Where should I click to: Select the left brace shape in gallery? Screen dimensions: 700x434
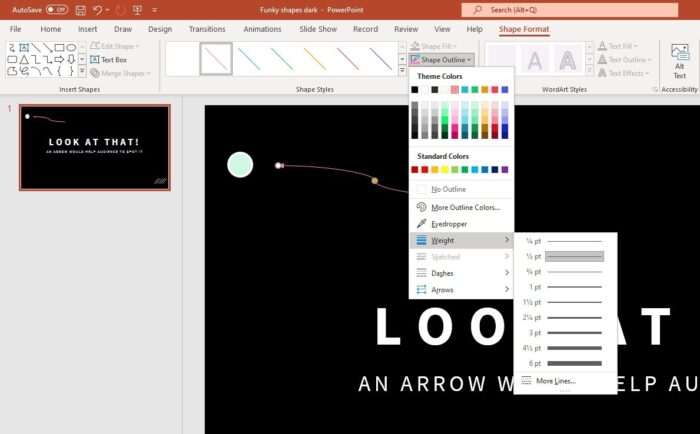pos(59,71)
